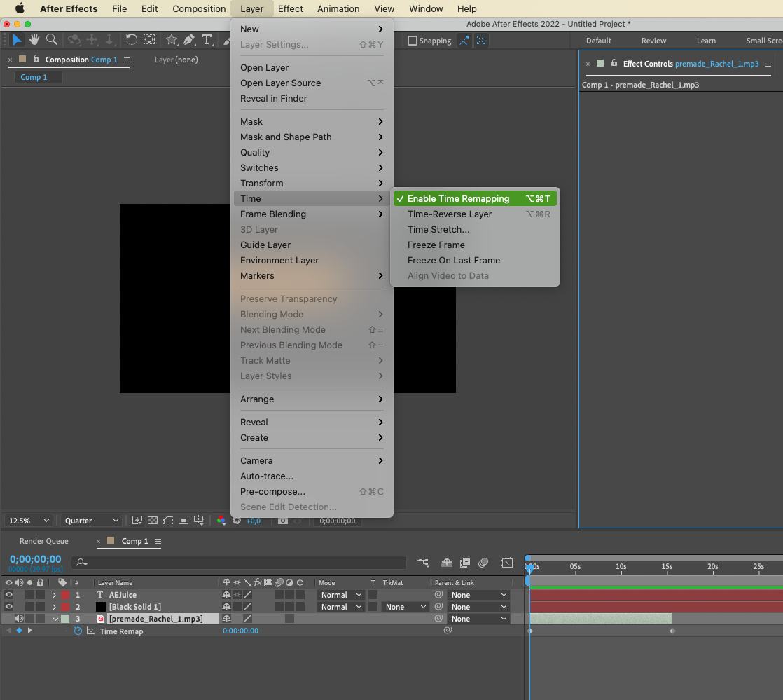Image resolution: width=783 pixels, height=700 pixels.
Task: Collapse the premade_Rachel_1.mp3 layer properties
Action: point(55,619)
